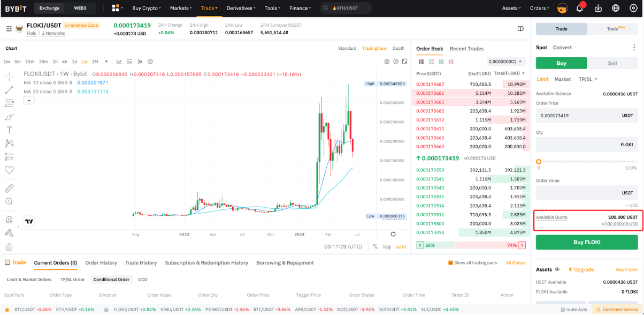Expand the Derivatives menu
644x317 pixels.
pyautogui.click(x=241, y=8)
